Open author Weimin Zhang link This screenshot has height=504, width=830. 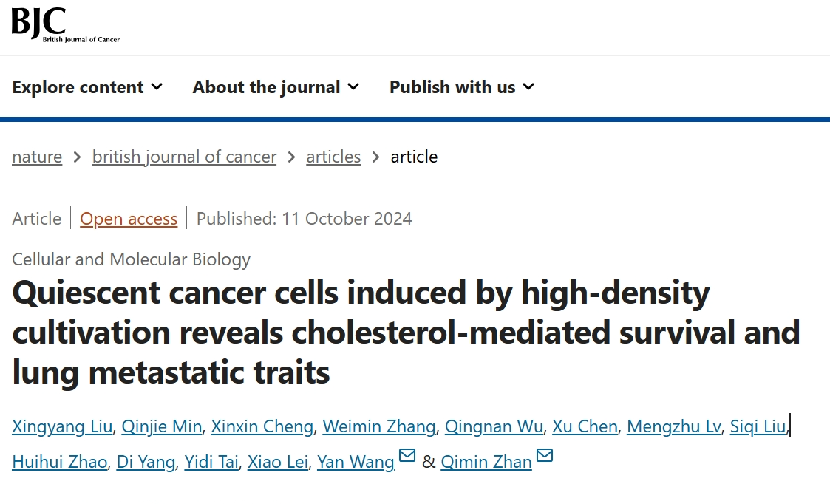pyautogui.click(x=379, y=426)
